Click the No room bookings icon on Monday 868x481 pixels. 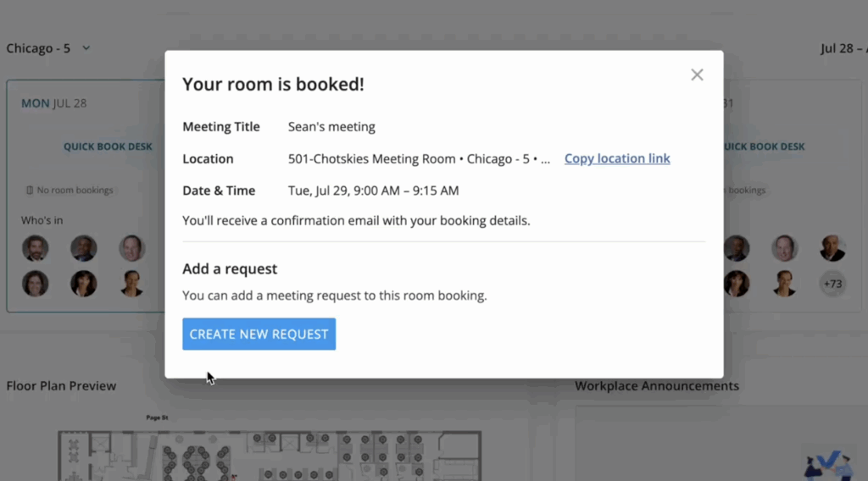click(x=30, y=191)
